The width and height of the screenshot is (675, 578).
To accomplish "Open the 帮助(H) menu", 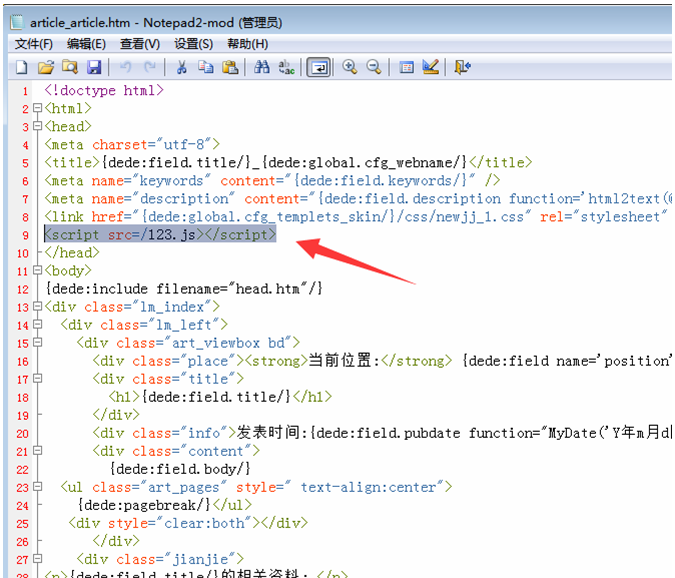I will tap(248, 44).
